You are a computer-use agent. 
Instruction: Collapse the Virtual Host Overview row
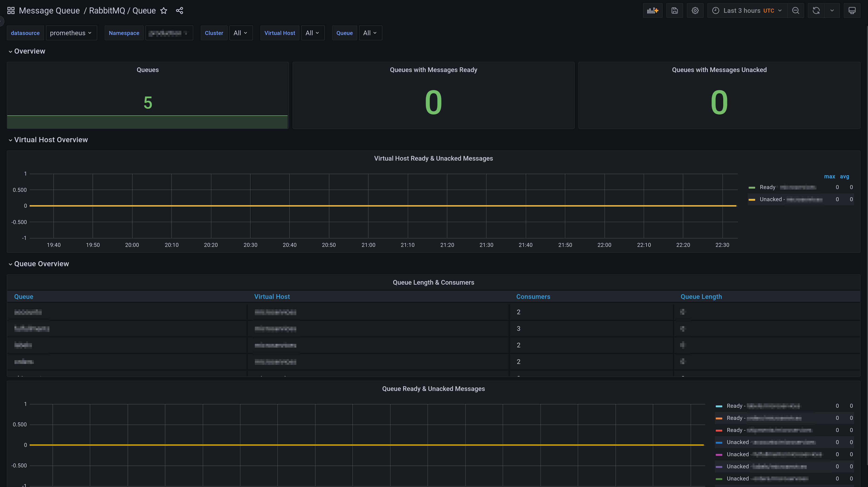[51, 140]
